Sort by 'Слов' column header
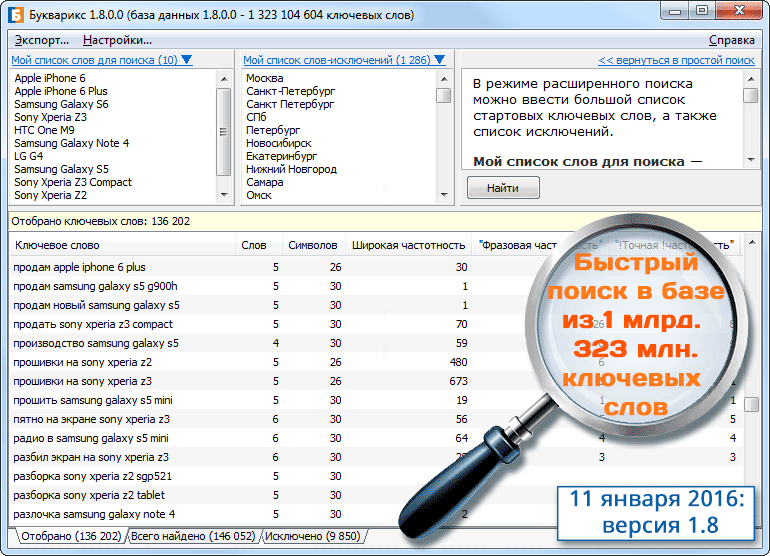The height and width of the screenshot is (556, 770). click(x=258, y=245)
